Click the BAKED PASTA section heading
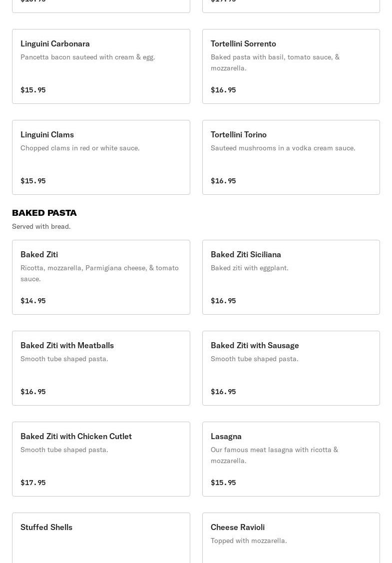Image resolution: width=392 pixels, height=563 pixels. point(44,213)
